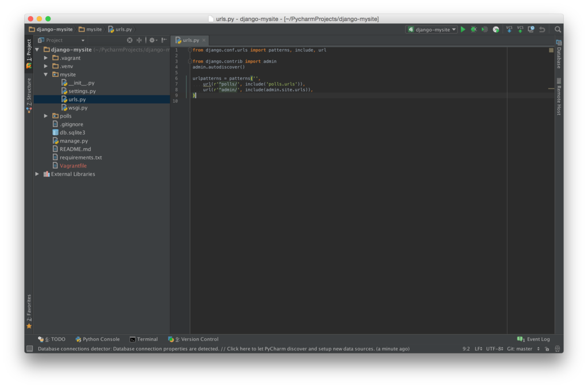Click the 9:2 cursor position indicator
Viewport: 588px width, 388px height.
click(x=466, y=348)
